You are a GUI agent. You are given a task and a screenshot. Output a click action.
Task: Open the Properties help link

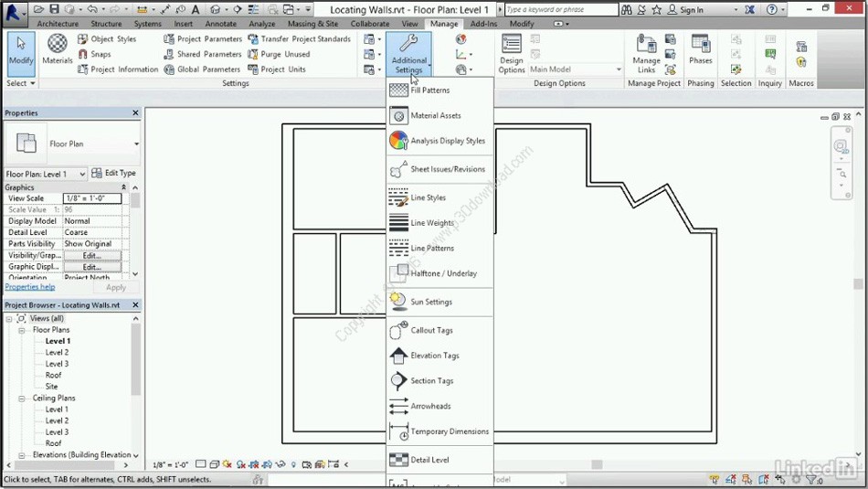point(30,287)
